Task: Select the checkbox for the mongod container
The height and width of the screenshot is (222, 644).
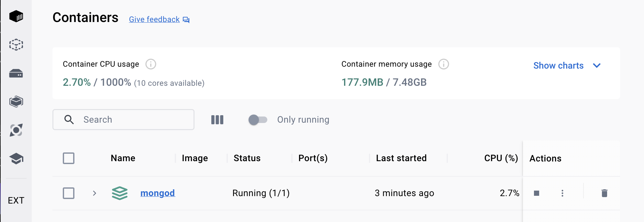Action: pos(68,193)
